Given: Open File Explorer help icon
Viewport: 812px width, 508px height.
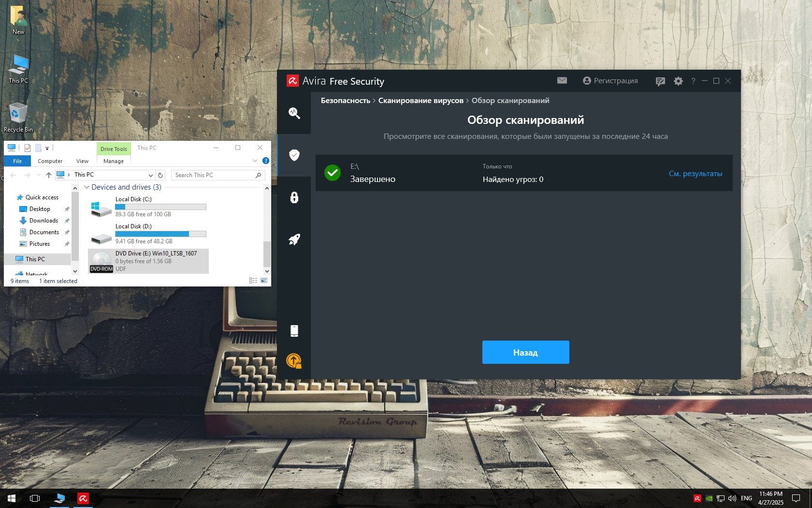Looking at the screenshot, I should 265,161.
